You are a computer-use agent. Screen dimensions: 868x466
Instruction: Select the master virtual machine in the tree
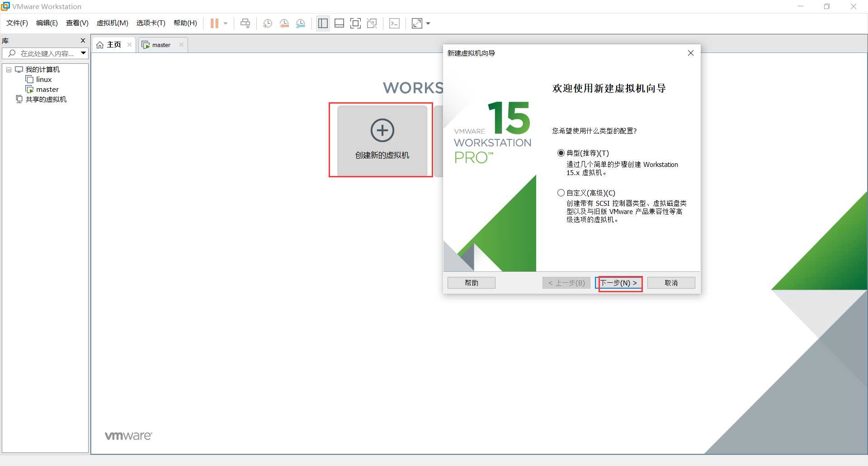click(x=47, y=90)
